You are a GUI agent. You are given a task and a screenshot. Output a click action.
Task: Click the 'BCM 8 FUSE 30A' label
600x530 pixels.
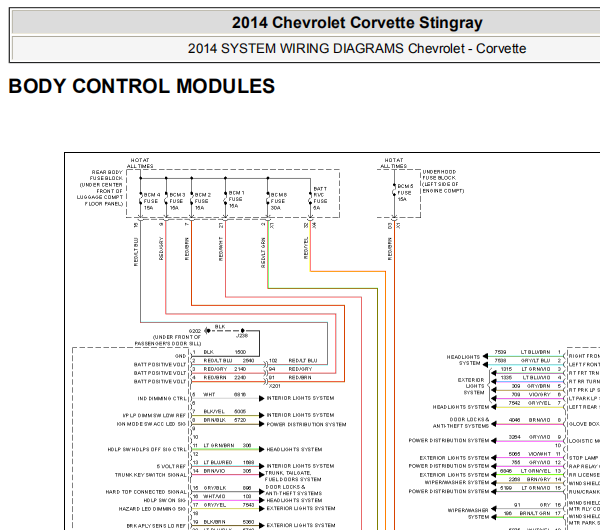278,201
